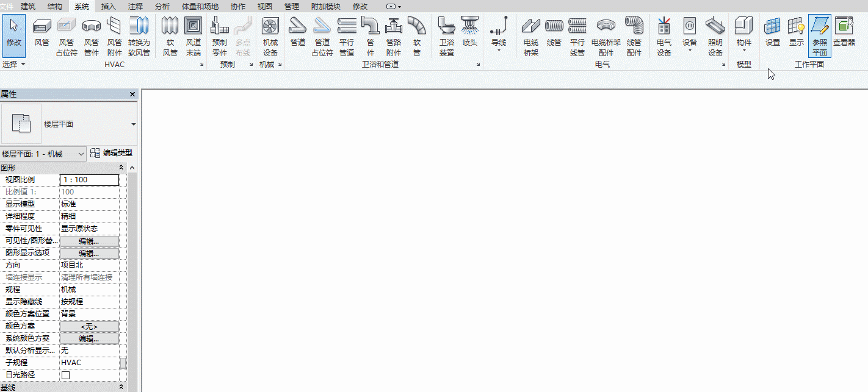Click the 视图比例 1 : 100 field
The image size is (868, 392).
point(89,180)
